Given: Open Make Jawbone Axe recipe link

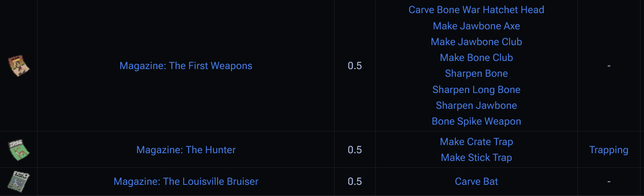Looking at the screenshot, I should pyautogui.click(x=476, y=26).
